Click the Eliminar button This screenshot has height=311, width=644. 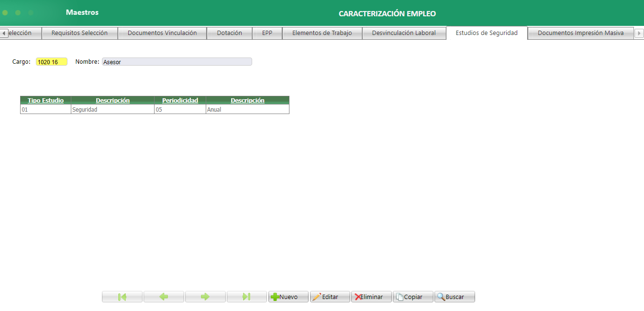tap(372, 297)
